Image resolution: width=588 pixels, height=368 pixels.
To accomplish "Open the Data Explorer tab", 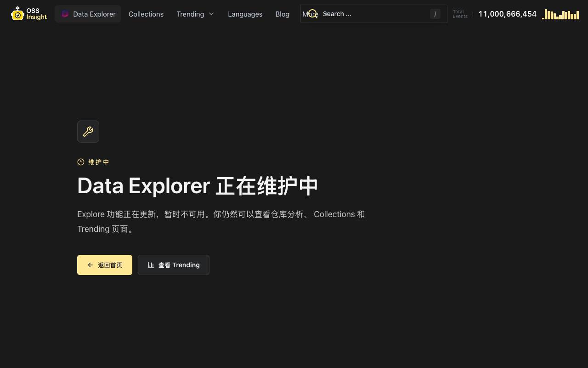I will [88, 14].
